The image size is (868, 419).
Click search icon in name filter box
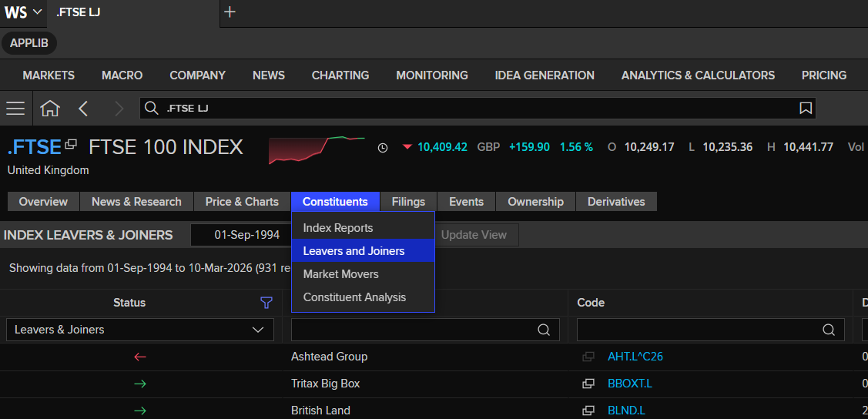(x=545, y=330)
